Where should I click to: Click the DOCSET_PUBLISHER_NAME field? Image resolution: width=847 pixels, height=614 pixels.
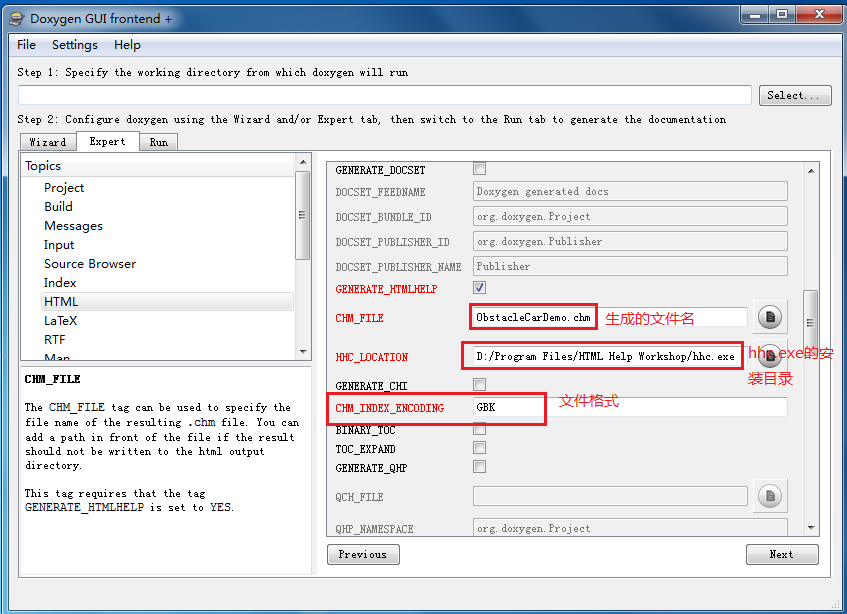pyautogui.click(x=630, y=266)
